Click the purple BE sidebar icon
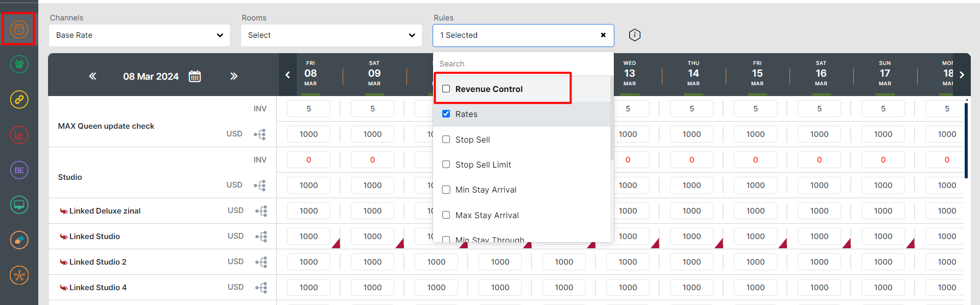The image size is (980, 305). tap(19, 170)
